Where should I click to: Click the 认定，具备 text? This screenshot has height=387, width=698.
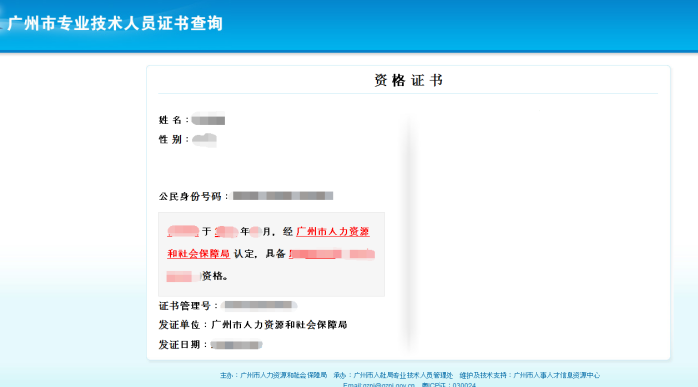click(x=259, y=254)
